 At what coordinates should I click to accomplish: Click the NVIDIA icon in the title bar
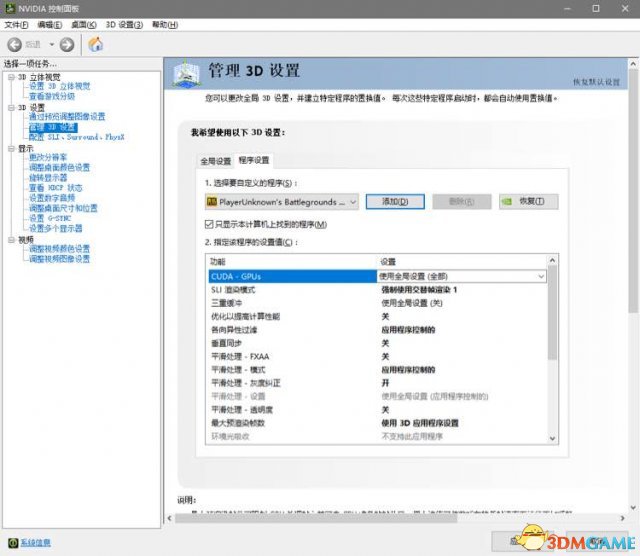pos(10,8)
